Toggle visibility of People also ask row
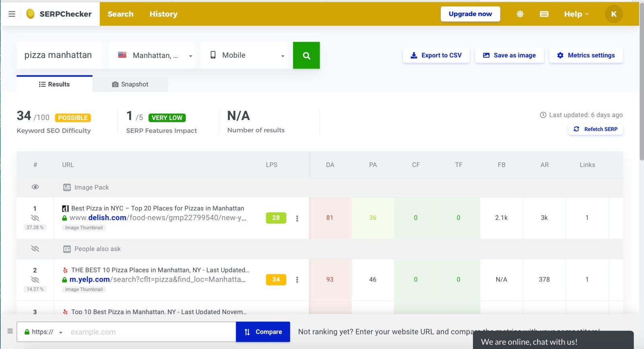The height and width of the screenshot is (349, 644). [35, 249]
